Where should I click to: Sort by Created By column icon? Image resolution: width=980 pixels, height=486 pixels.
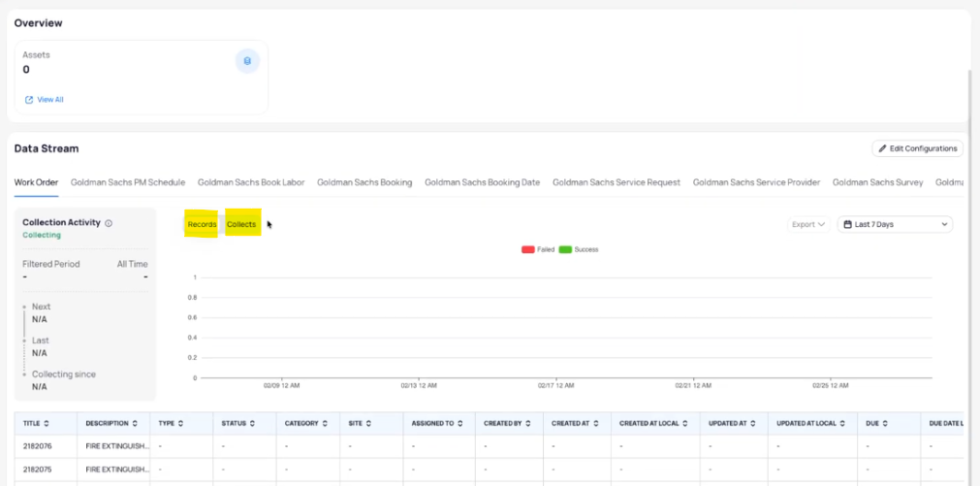tap(529, 424)
